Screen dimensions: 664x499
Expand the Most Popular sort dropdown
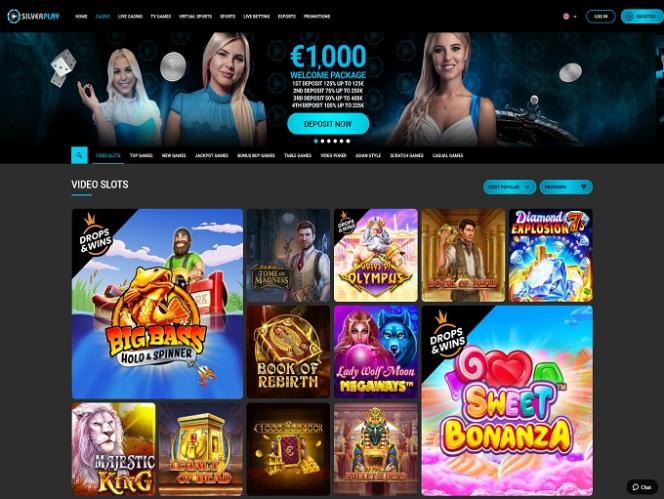pos(509,187)
